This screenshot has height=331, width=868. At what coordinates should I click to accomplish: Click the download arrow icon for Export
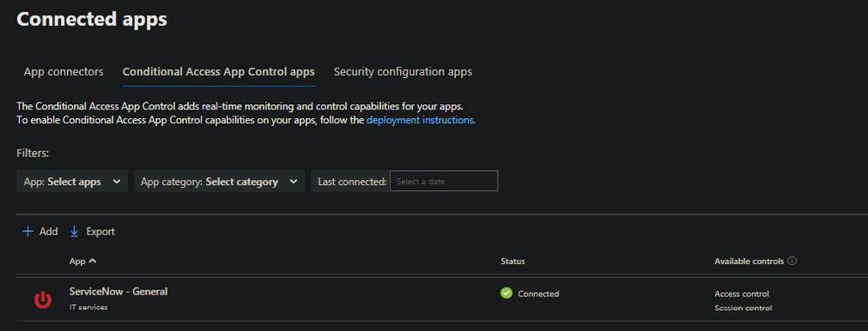point(75,232)
